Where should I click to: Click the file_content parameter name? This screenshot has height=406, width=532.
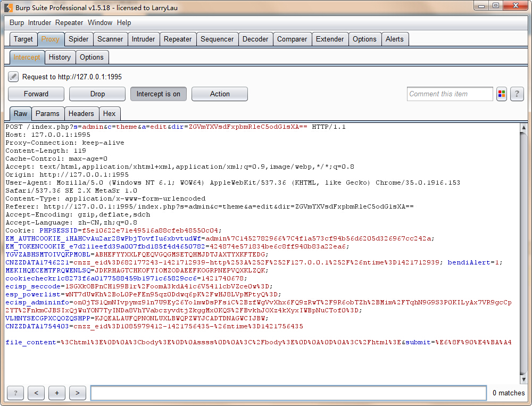click(x=30, y=342)
